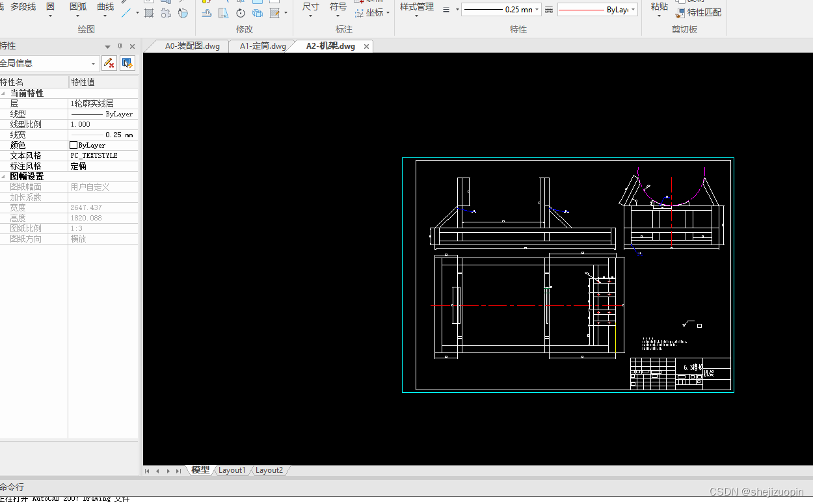This screenshot has width=813, height=504.
Task: Click the clear selection pencil icon
Action: click(x=109, y=63)
